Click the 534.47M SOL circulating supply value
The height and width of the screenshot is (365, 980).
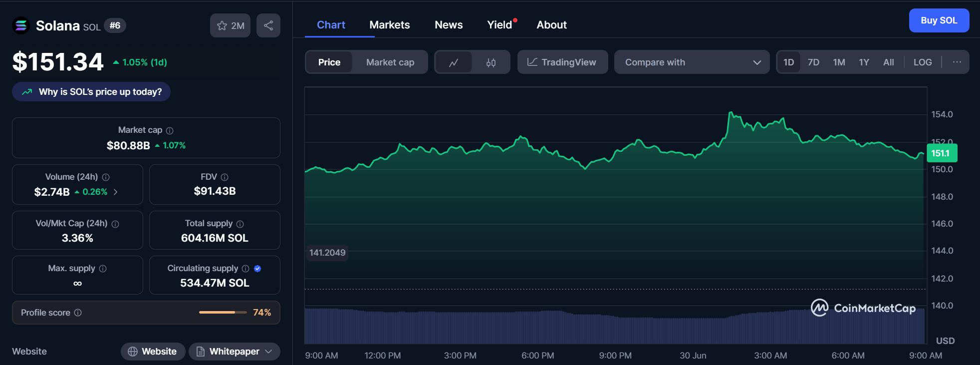coord(215,283)
